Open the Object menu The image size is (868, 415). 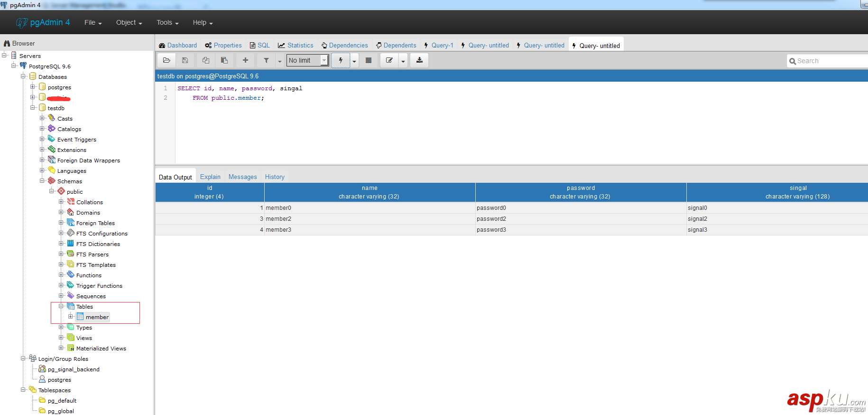click(x=129, y=22)
